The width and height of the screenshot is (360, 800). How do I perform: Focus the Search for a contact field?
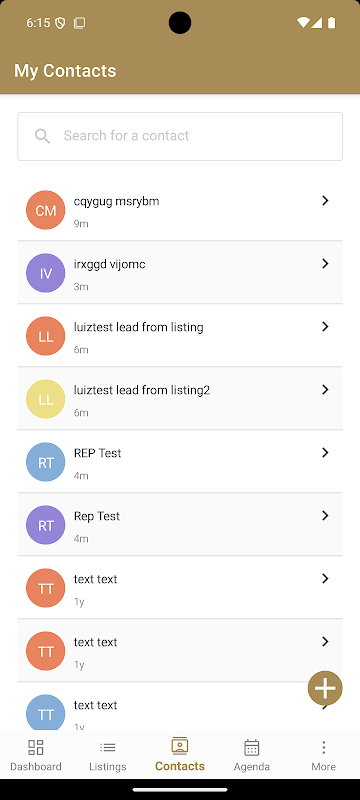point(180,136)
